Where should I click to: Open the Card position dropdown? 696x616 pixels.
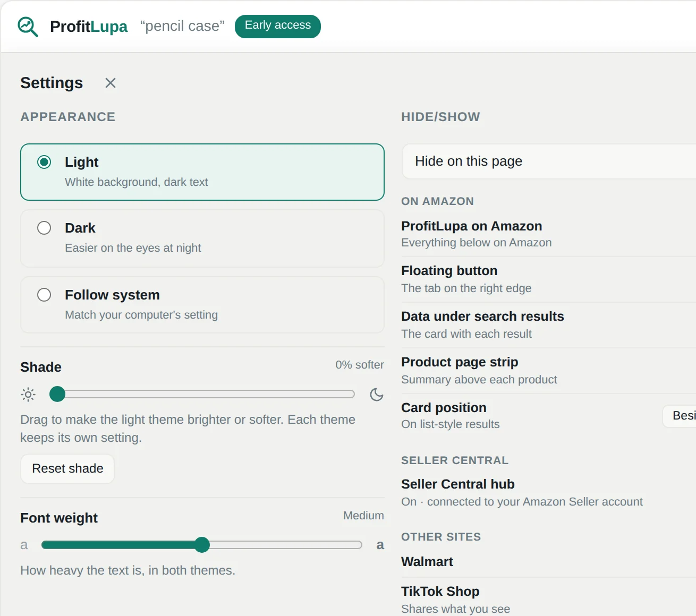(680, 416)
